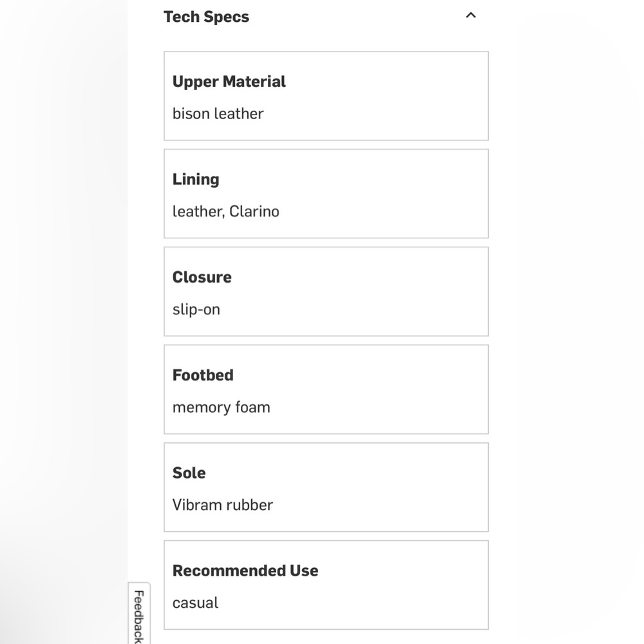Select the Closure spec heading
The height and width of the screenshot is (644, 644).
tap(202, 277)
